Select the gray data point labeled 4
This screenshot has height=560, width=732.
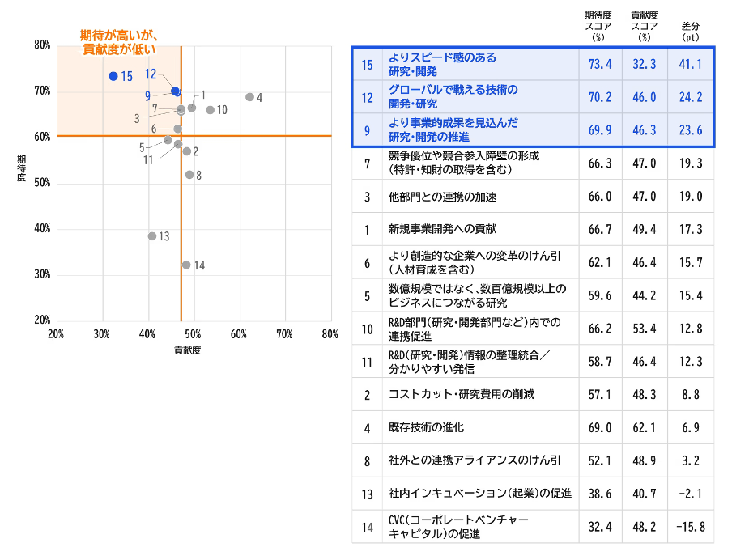pos(249,97)
